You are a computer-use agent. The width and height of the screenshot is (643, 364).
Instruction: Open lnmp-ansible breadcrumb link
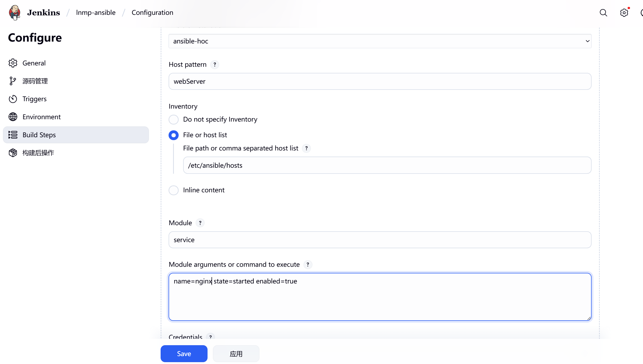click(96, 12)
